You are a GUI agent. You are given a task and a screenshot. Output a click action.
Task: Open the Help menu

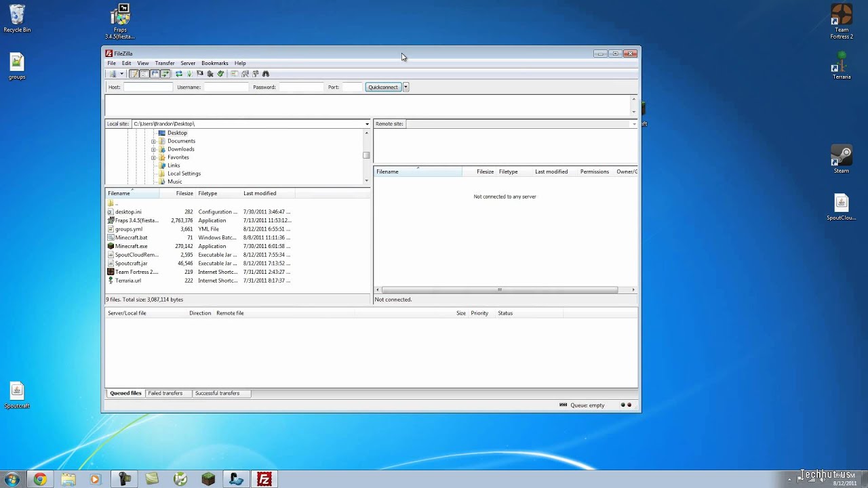[x=240, y=63]
